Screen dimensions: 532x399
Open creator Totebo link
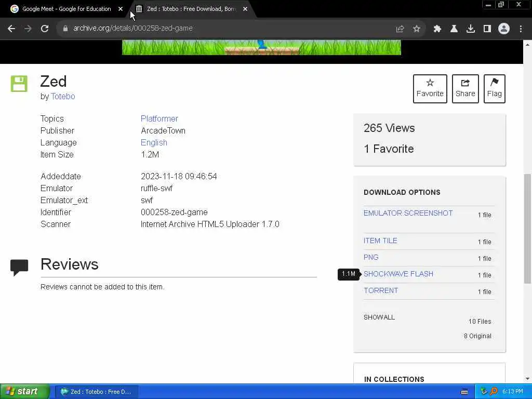click(63, 96)
